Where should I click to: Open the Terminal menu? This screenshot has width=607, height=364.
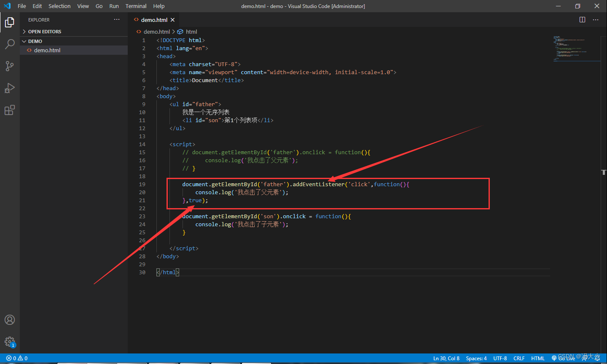(x=136, y=6)
